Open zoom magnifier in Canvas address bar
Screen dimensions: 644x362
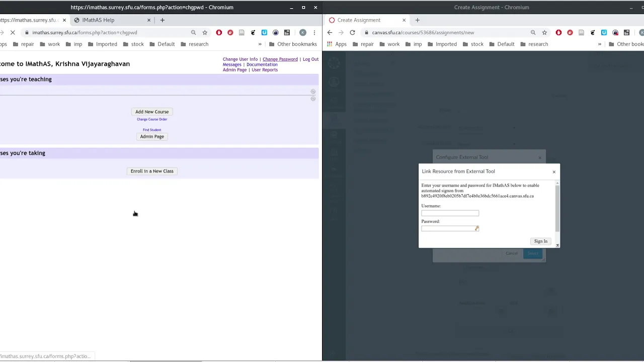533,33
